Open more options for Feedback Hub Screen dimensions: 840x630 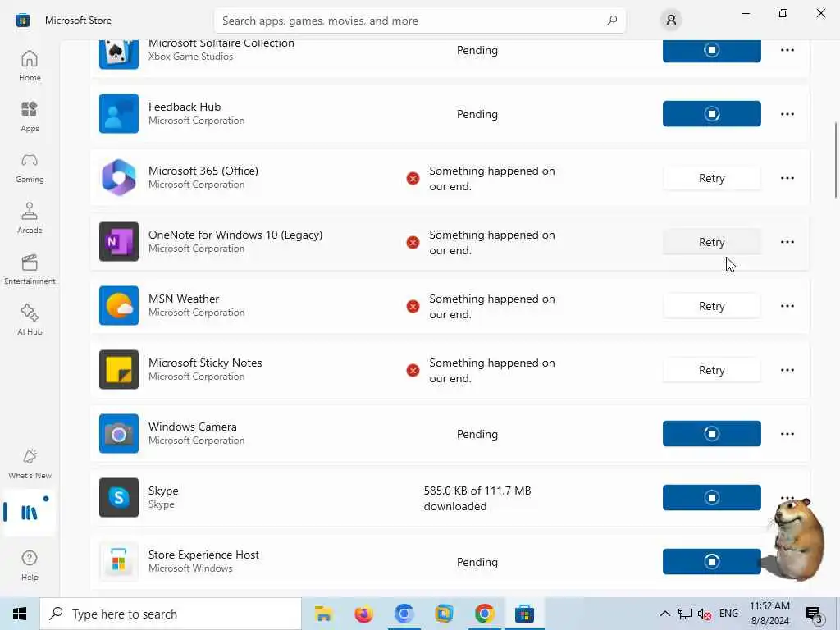point(787,113)
